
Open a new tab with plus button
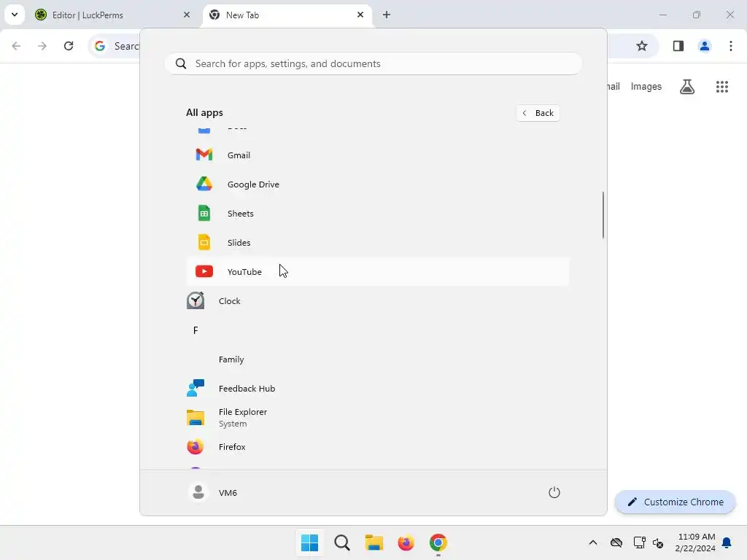(387, 15)
